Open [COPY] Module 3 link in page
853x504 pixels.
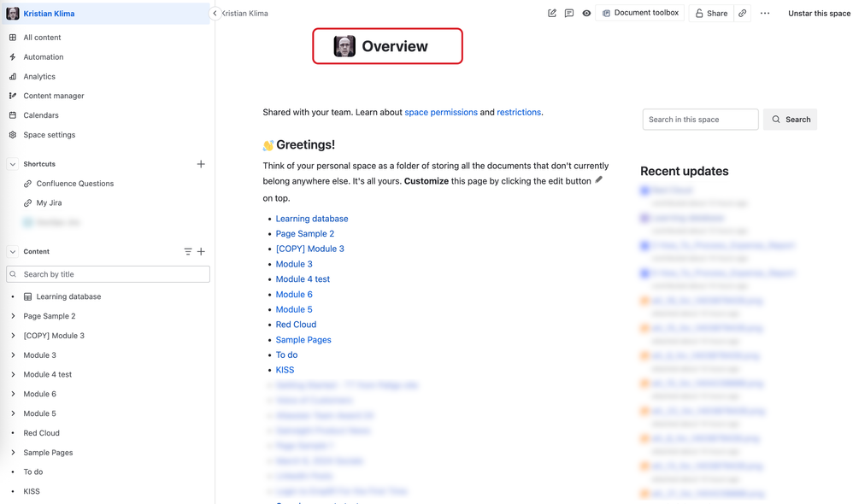[x=309, y=249]
